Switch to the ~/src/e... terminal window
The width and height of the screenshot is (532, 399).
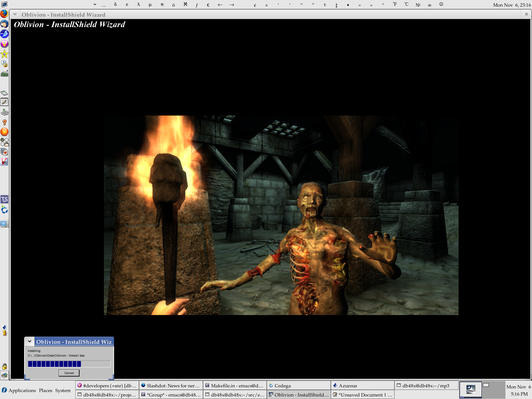235,395
